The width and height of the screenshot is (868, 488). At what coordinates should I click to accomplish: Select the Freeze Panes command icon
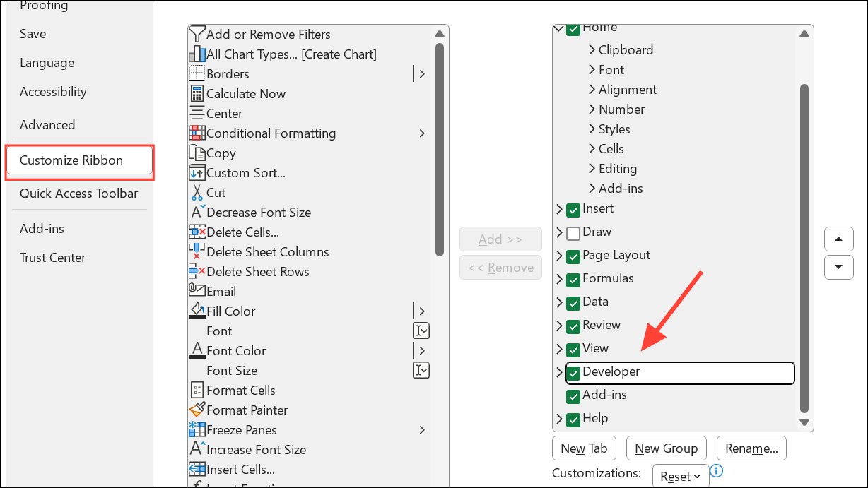[x=198, y=429]
